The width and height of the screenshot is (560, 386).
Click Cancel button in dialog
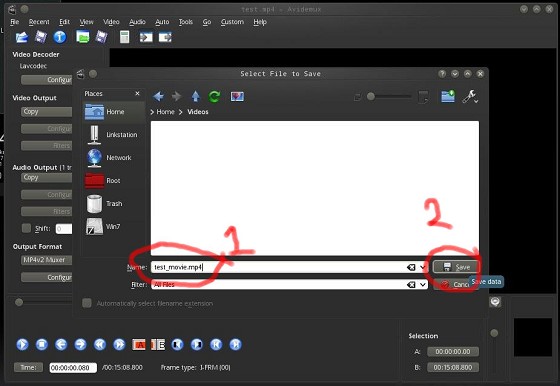(x=452, y=285)
